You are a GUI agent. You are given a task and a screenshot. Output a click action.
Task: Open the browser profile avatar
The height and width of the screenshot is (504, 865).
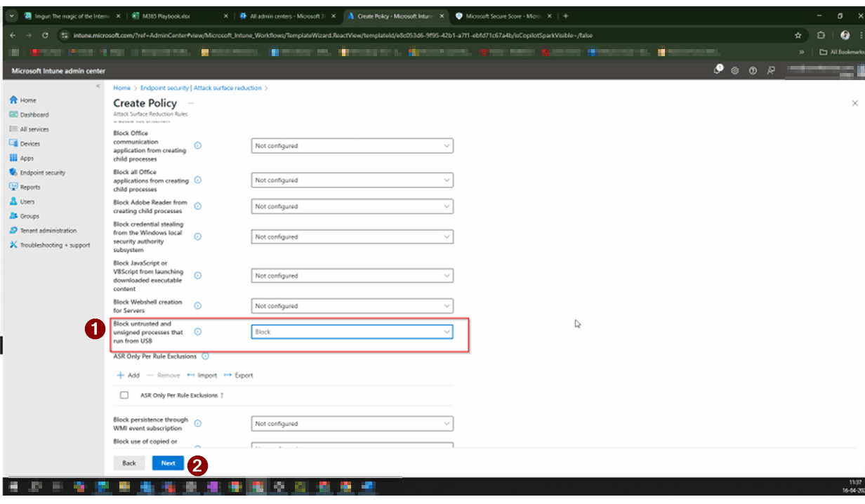click(845, 34)
